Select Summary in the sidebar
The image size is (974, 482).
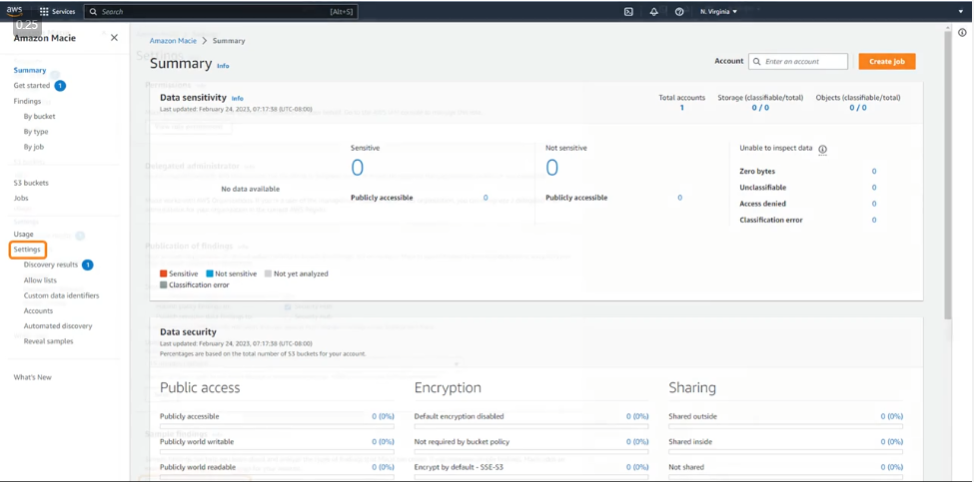tap(30, 70)
